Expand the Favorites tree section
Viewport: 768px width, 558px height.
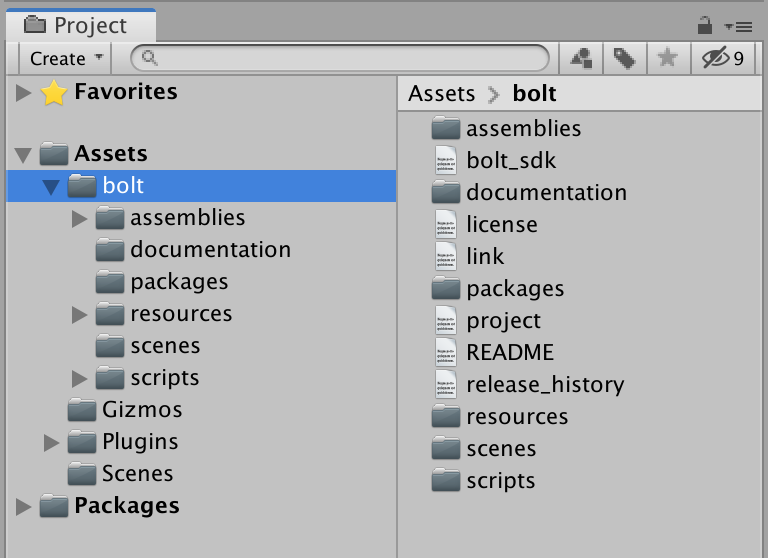tap(23, 92)
